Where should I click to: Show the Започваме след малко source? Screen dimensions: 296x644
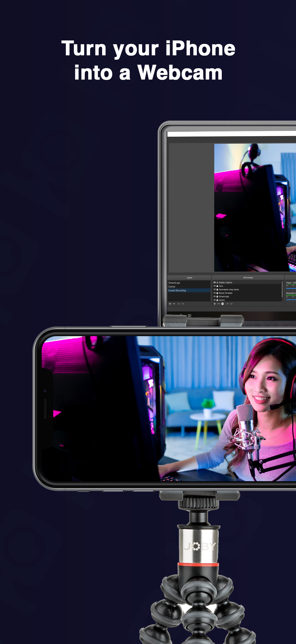pos(214,289)
